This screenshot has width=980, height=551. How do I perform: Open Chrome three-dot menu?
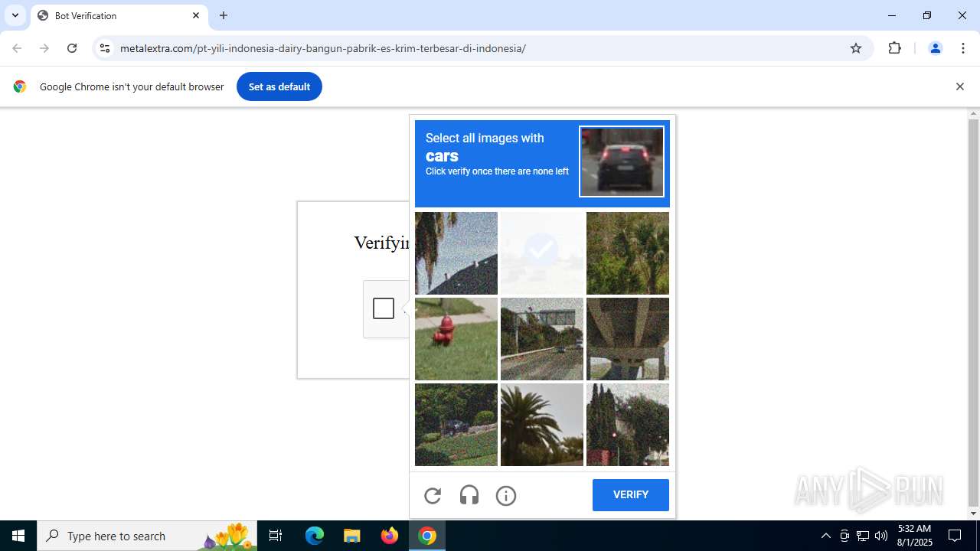963,48
